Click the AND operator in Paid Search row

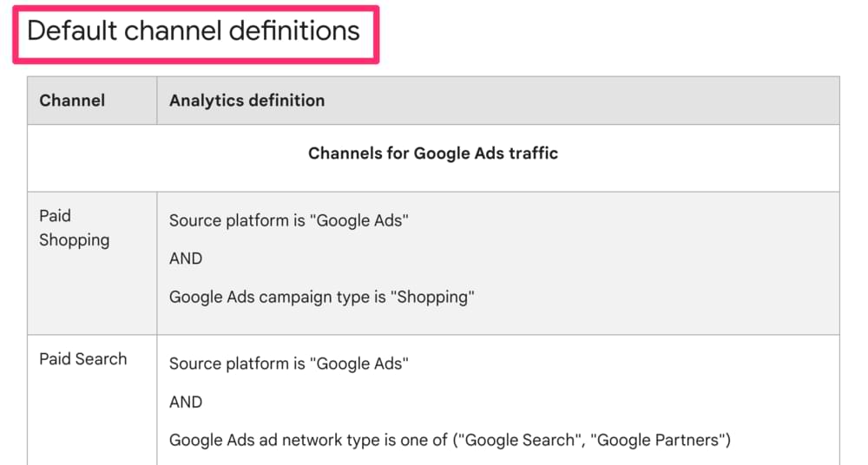186,402
